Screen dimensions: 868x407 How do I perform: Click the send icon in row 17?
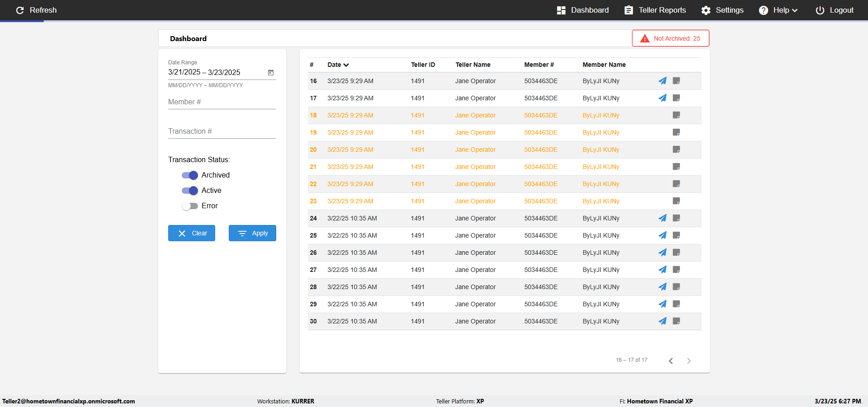click(x=662, y=98)
